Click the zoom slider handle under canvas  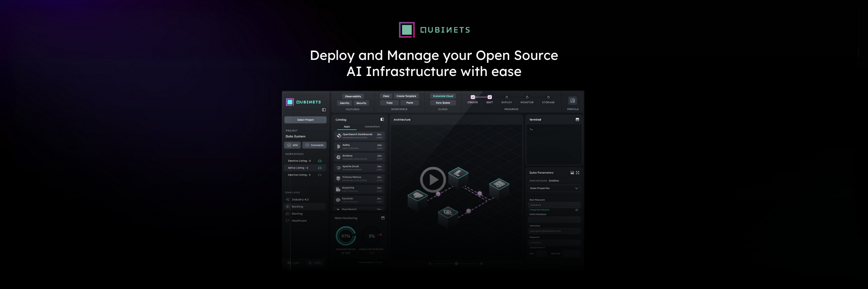coord(456,263)
